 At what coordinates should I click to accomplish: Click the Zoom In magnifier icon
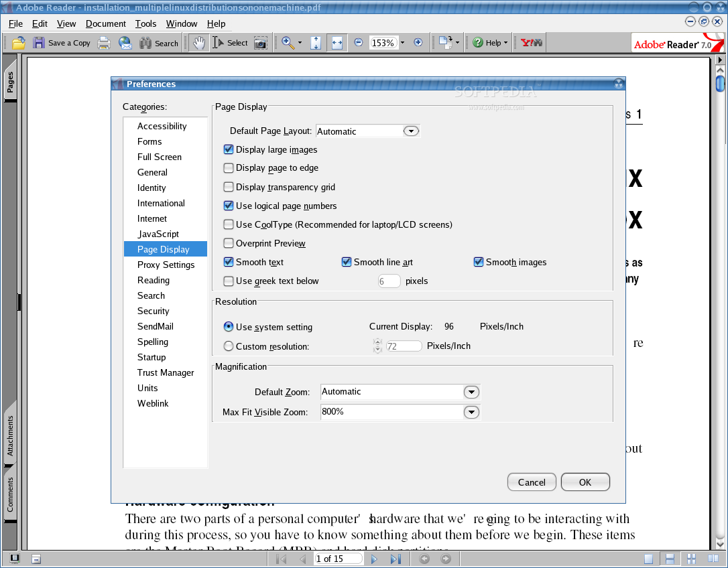coord(288,42)
